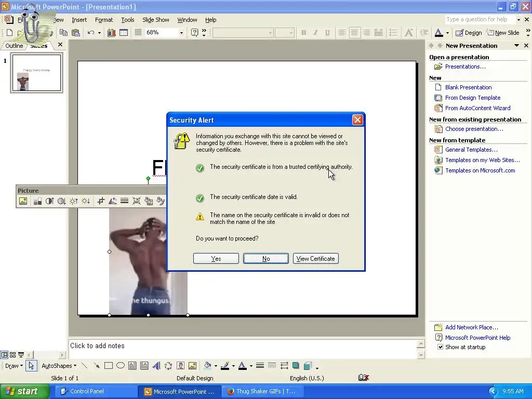Click Yes in Security Alert dialog
This screenshot has width=532, height=399.
(x=216, y=259)
